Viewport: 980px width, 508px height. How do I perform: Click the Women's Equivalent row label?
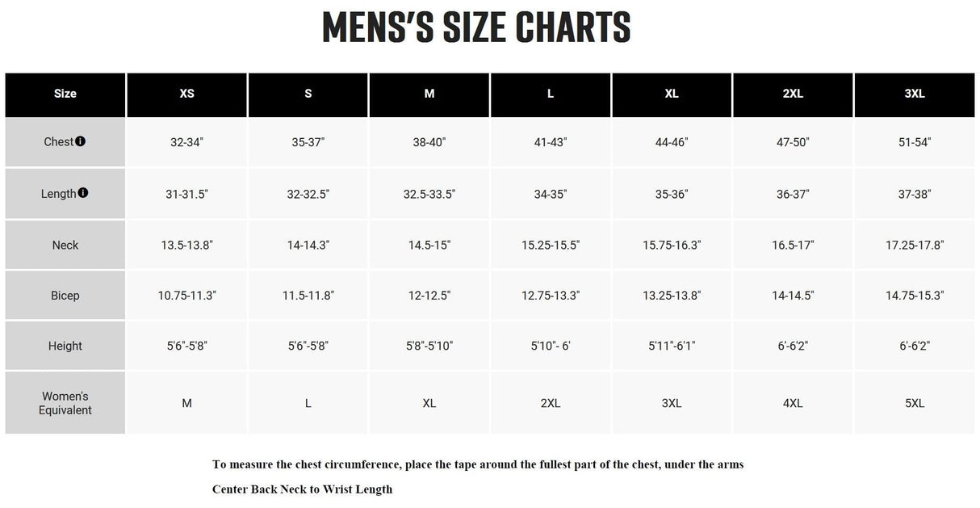65,403
